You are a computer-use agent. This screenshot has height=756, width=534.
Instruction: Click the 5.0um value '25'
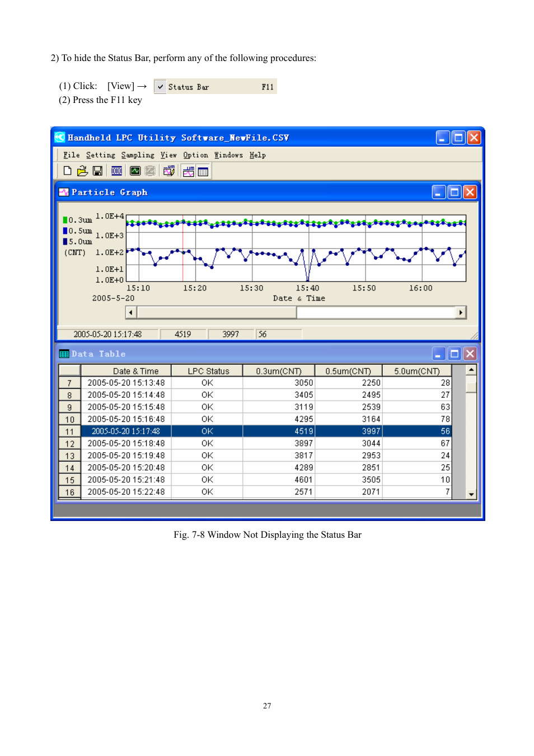click(x=417, y=468)
